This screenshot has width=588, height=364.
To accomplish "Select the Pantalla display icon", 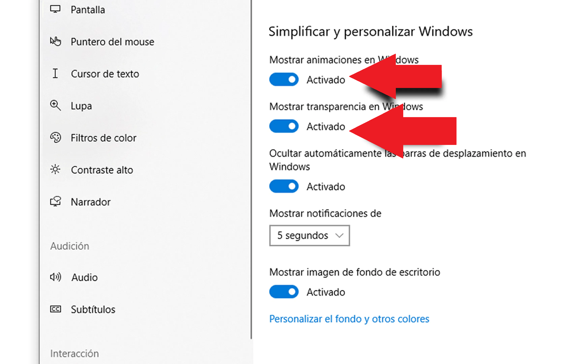I will click(x=56, y=9).
